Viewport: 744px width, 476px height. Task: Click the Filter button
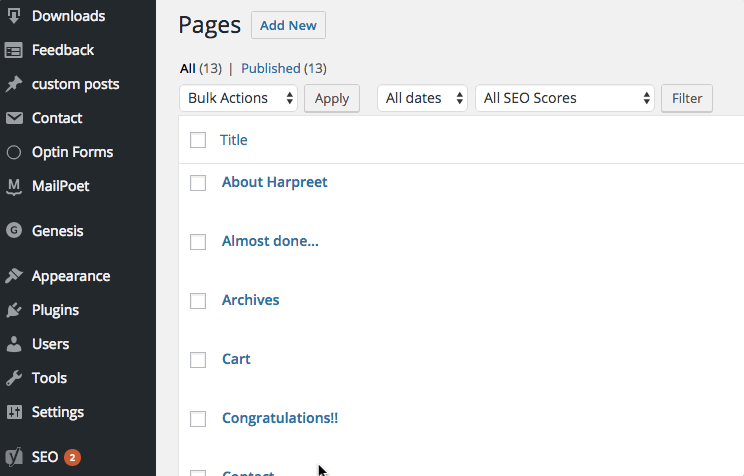point(687,99)
